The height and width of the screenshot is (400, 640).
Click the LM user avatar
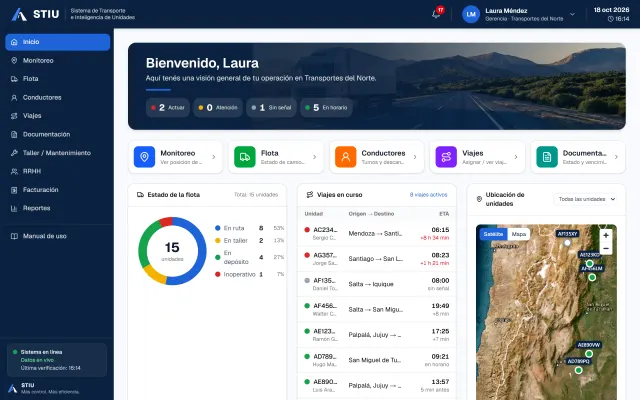[471, 14]
